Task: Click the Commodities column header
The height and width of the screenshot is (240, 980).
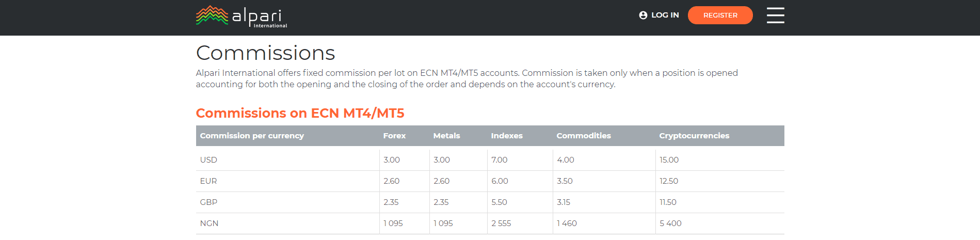Action: point(583,136)
